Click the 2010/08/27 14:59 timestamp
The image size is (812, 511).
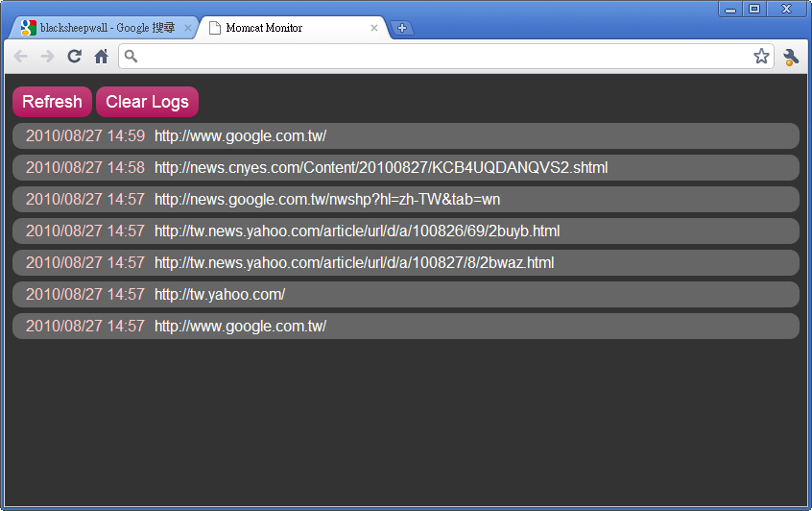(85, 135)
